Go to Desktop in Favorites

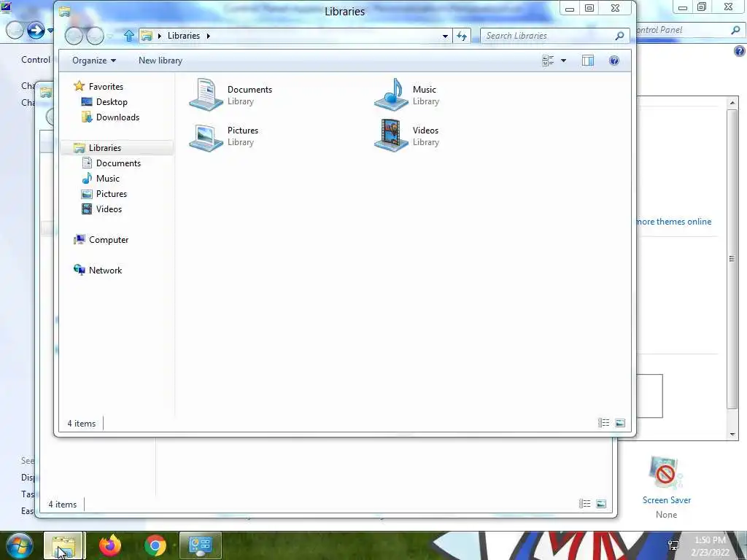click(x=112, y=102)
